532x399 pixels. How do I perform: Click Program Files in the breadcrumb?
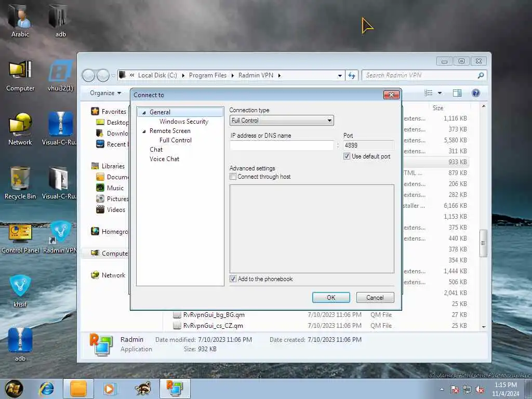(208, 75)
